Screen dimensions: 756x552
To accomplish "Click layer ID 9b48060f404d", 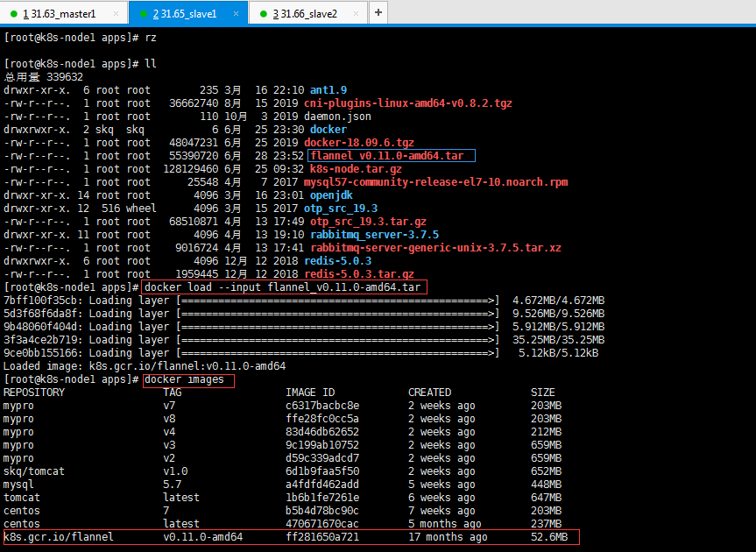I will tap(40, 327).
